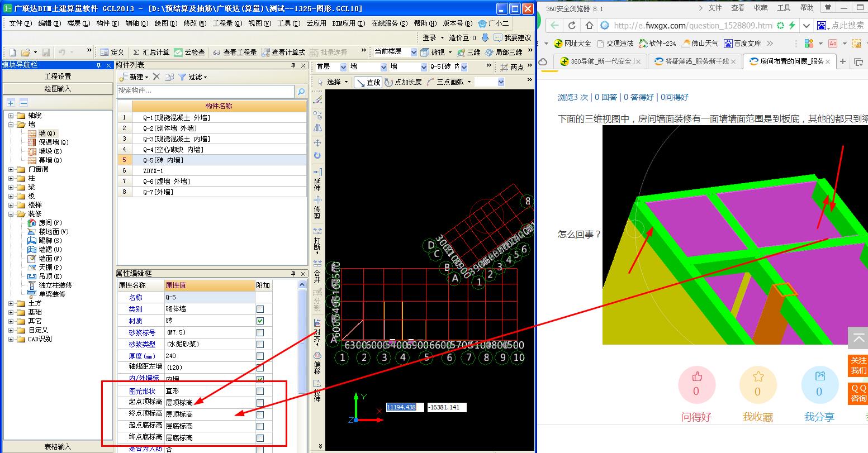Open the 当前楼层 dropdown
868x453 pixels.
[x=414, y=52]
